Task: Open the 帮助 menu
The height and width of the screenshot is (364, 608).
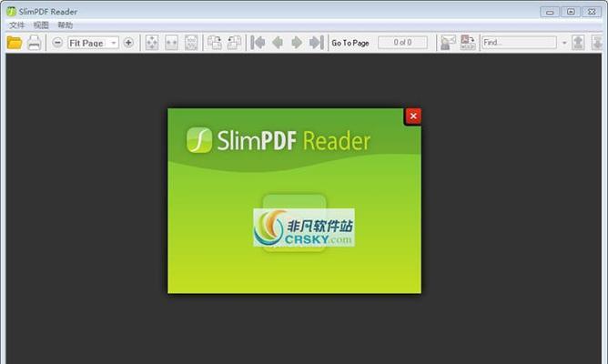Action: pos(66,25)
